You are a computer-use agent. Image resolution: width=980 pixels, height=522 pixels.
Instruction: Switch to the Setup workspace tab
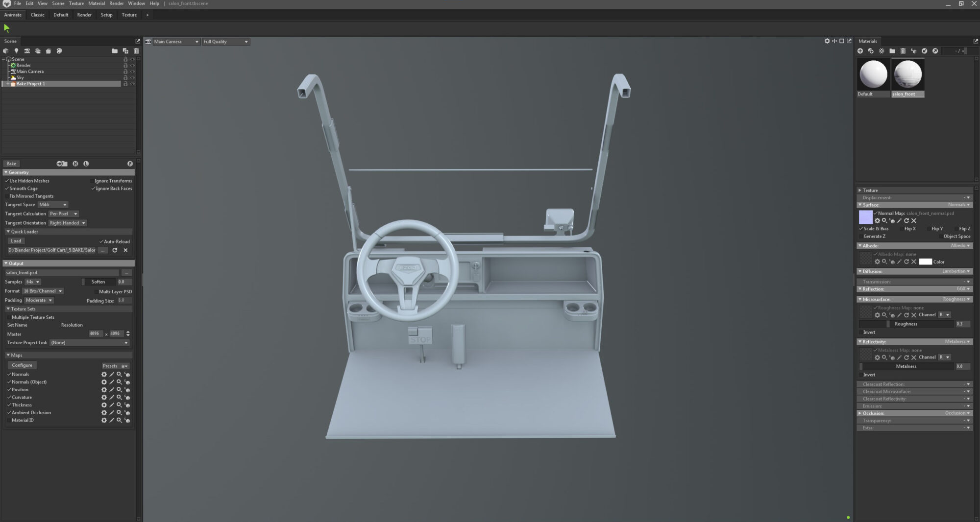tap(106, 15)
